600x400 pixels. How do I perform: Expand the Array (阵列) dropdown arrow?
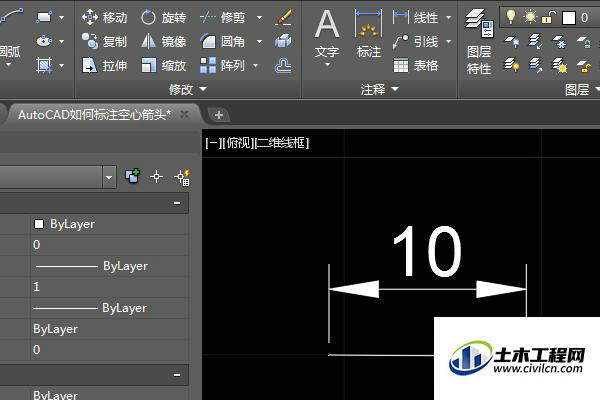[x=255, y=65]
